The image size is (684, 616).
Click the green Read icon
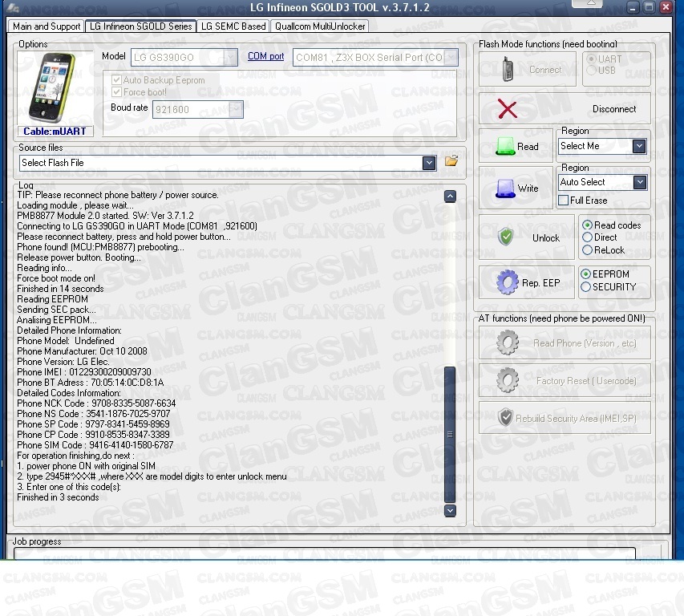click(x=506, y=147)
